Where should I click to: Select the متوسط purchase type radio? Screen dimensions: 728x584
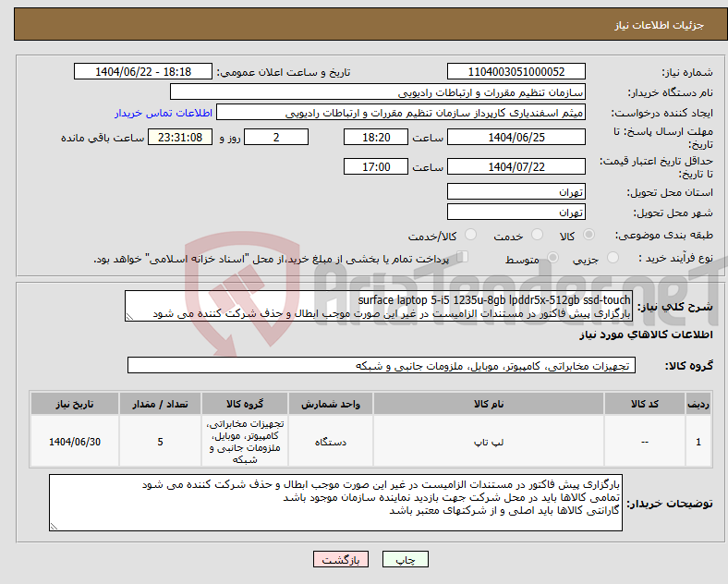coord(552,258)
